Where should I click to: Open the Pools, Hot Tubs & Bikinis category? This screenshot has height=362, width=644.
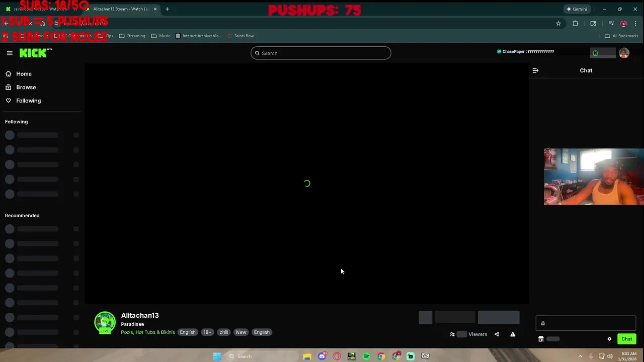click(148, 332)
